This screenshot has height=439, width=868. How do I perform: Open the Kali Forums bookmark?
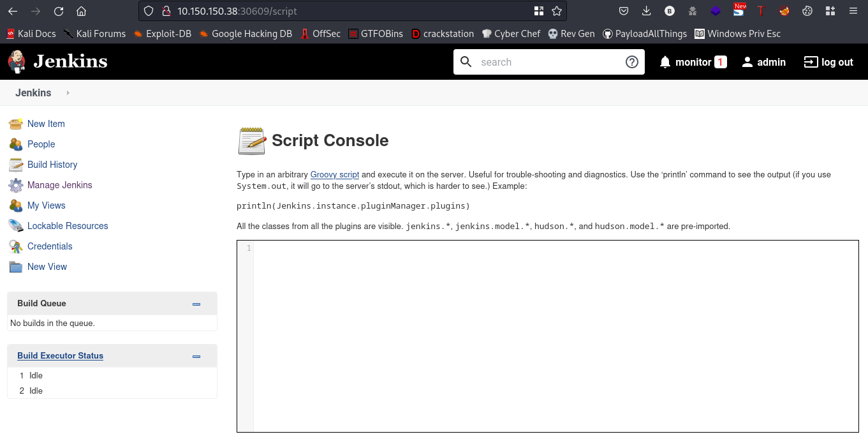click(x=94, y=34)
